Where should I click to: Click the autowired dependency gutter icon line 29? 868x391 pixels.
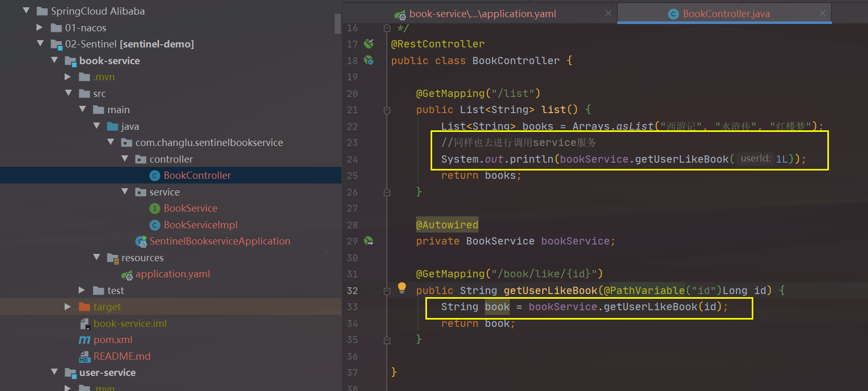click(369, 241)
